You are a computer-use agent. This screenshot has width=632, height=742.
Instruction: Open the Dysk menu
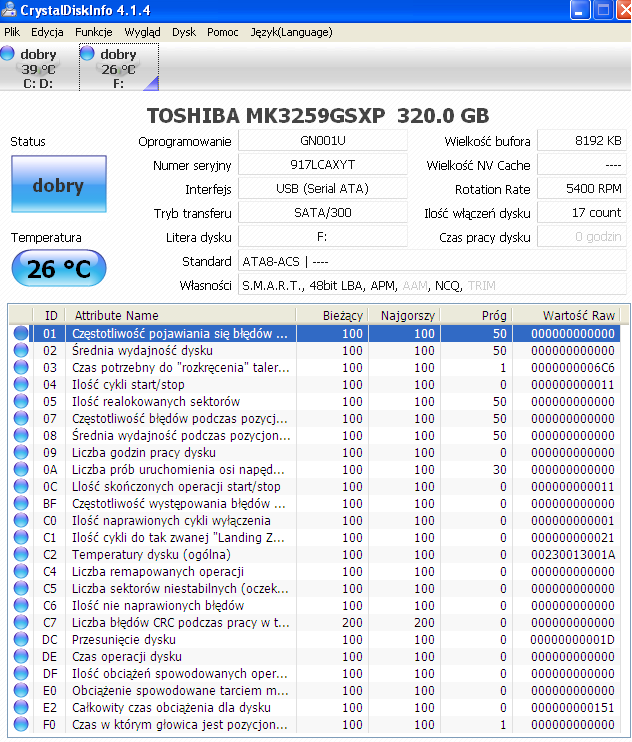pos(184,32)
